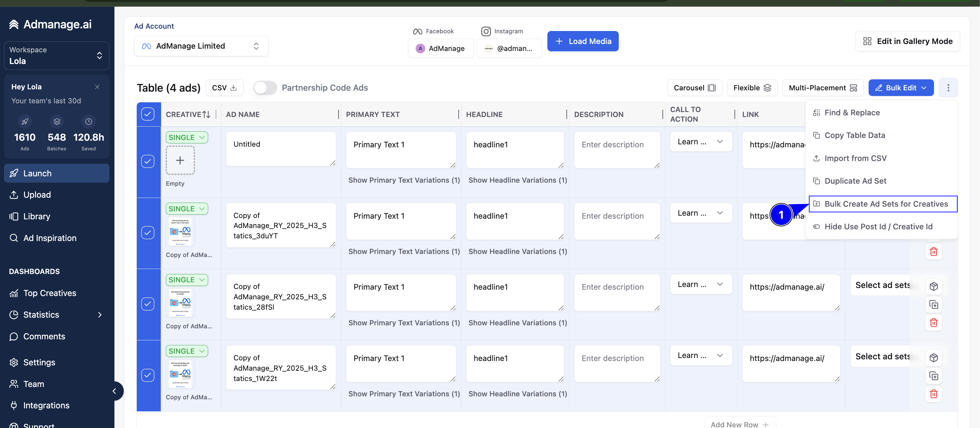
Task: Click the red trash icon in second row
Action: coord(933,252)
